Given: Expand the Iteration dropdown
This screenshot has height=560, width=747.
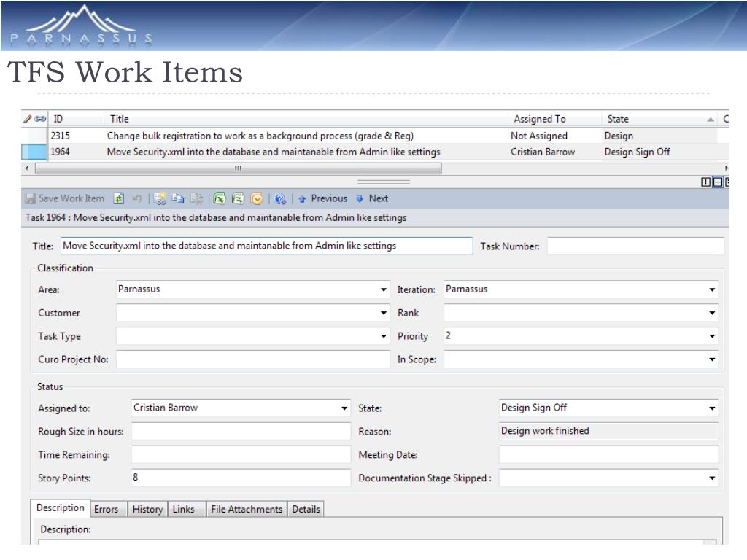Looking at the screenshot, I should [x=712, y=289].
